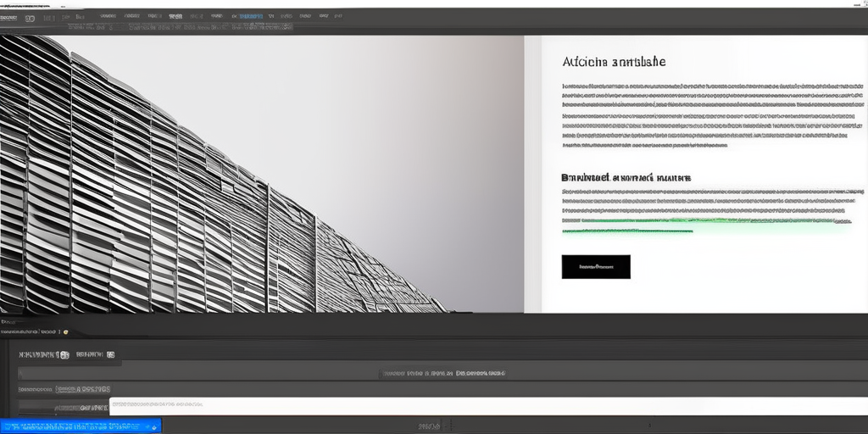Click the icon at end of blue bar

point(154,426)
